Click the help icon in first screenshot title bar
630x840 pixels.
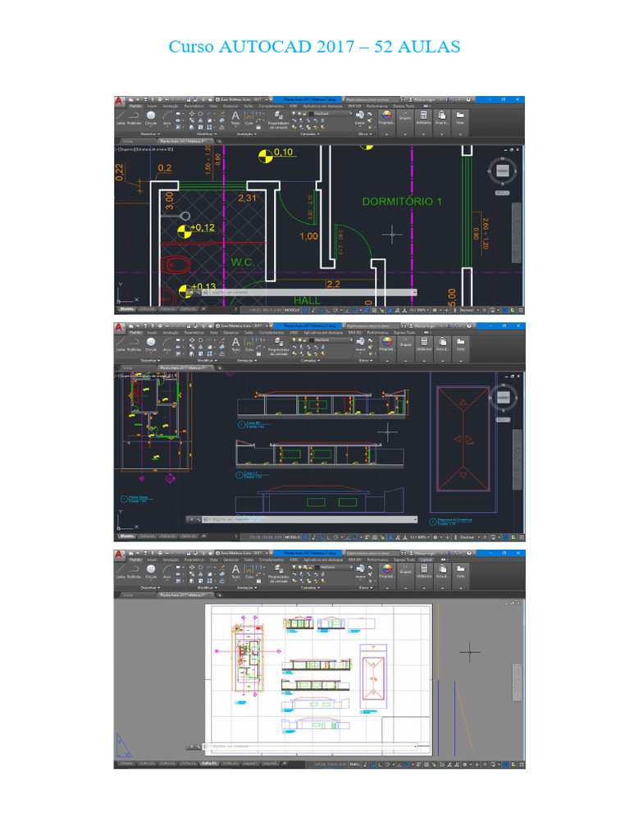pyautogui.click(x=468, y=99)
